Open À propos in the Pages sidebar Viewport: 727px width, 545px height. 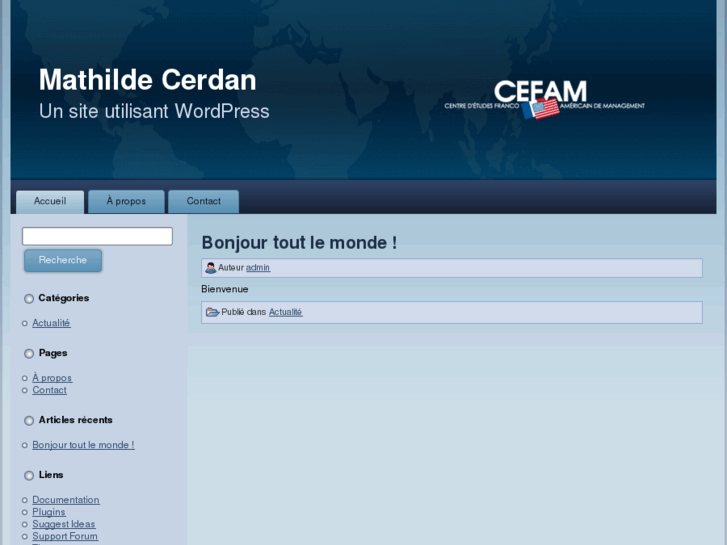(x=52, y=378)
